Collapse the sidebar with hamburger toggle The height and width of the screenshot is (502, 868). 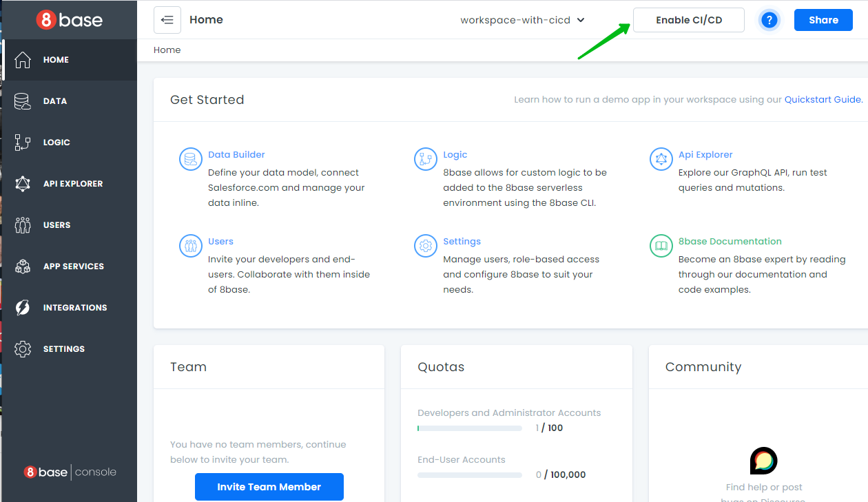[x=167, y=20]
